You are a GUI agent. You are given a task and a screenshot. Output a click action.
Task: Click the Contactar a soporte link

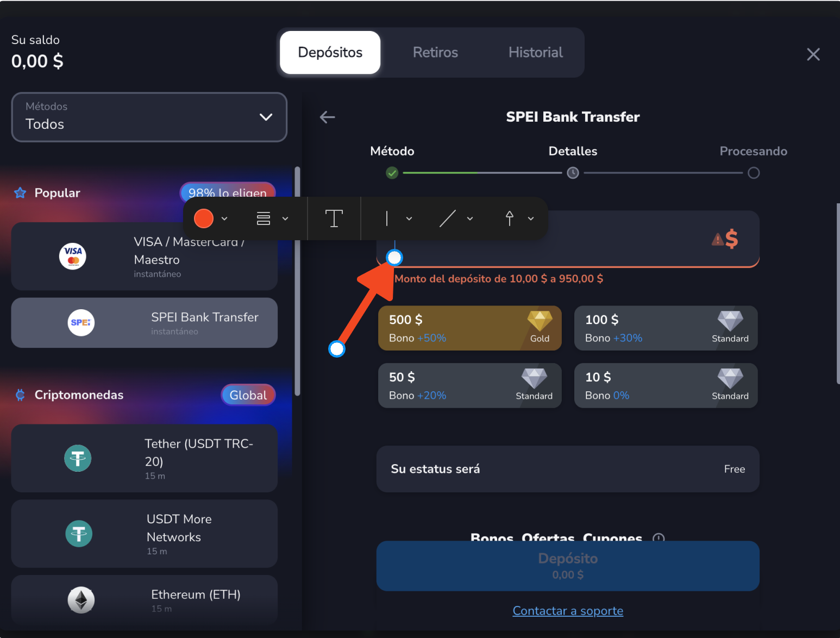(x=568, y=611)
